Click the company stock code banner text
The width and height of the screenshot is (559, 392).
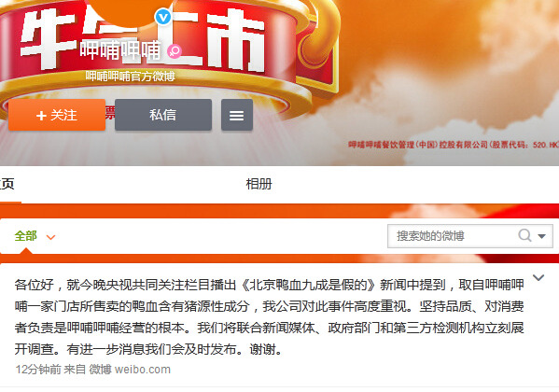click(454, 145)
